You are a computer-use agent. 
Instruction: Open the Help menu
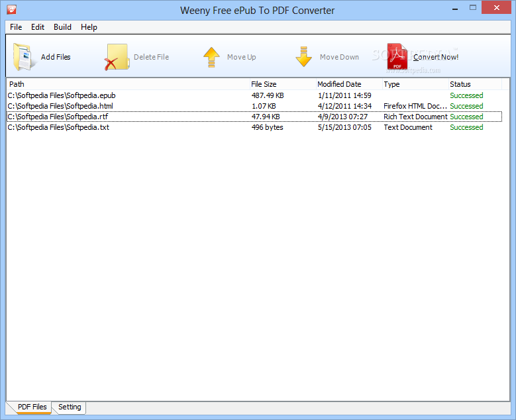pyautogui.click(x=89, y=27)
